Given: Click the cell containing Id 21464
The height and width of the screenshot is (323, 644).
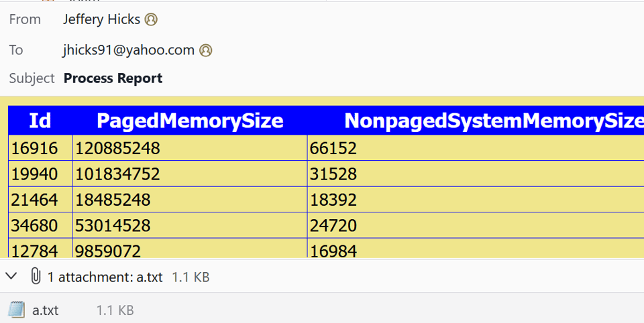Looking at the screenshot, I should coord(40,200).
